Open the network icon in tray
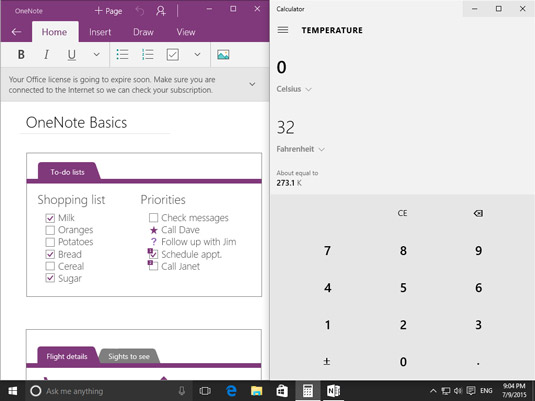535x401 pixels. (445, 391)
